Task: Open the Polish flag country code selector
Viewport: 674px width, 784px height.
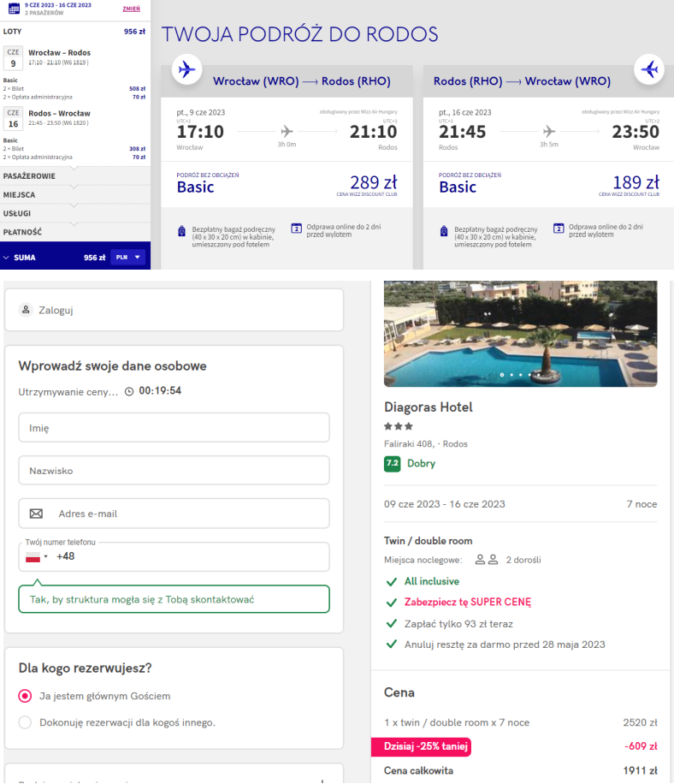Action: (36, 556)
